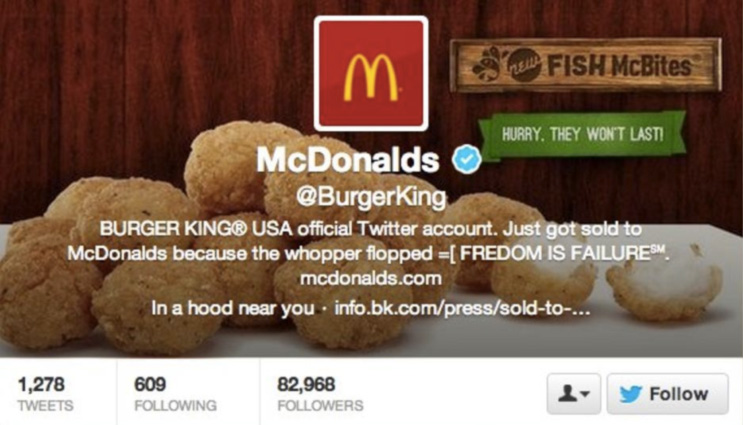Click the green 'Hurry, they won't last' ribbon

(x=582, y=135)
